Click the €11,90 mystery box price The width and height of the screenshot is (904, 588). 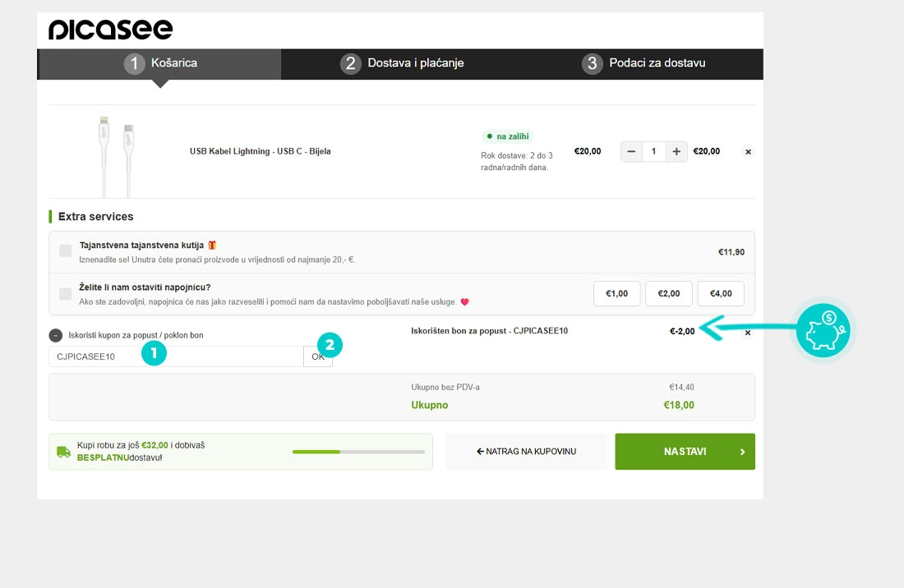731,251
